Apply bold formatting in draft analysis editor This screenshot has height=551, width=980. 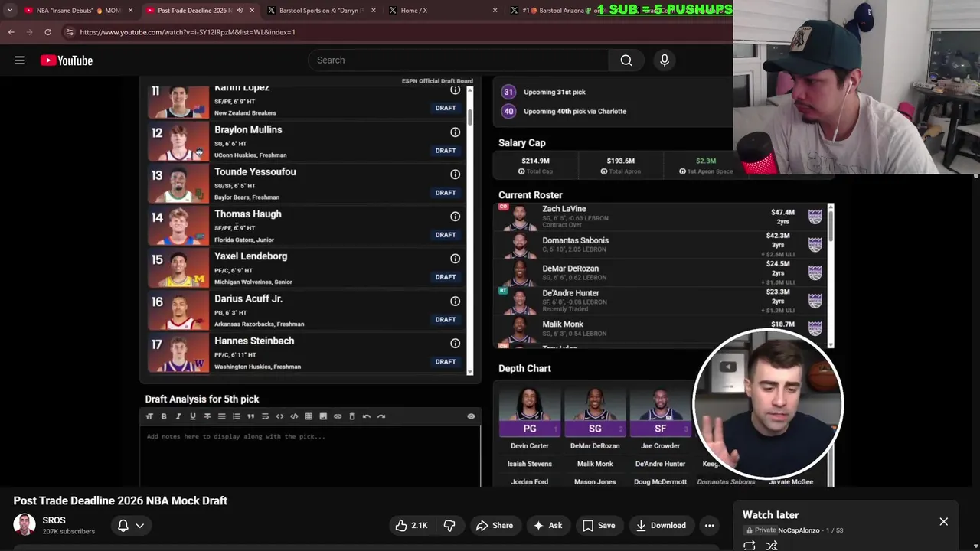[x=164, y=416]
